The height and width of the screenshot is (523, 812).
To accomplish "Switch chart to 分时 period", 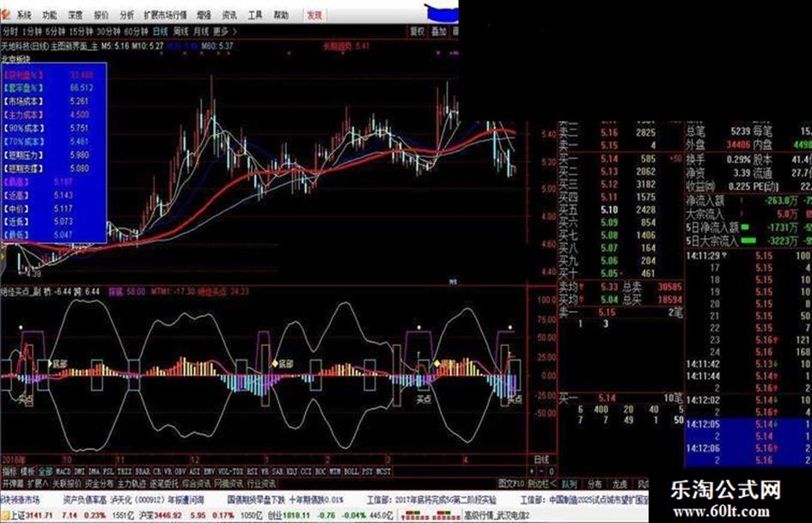I will tap(9, 32).
